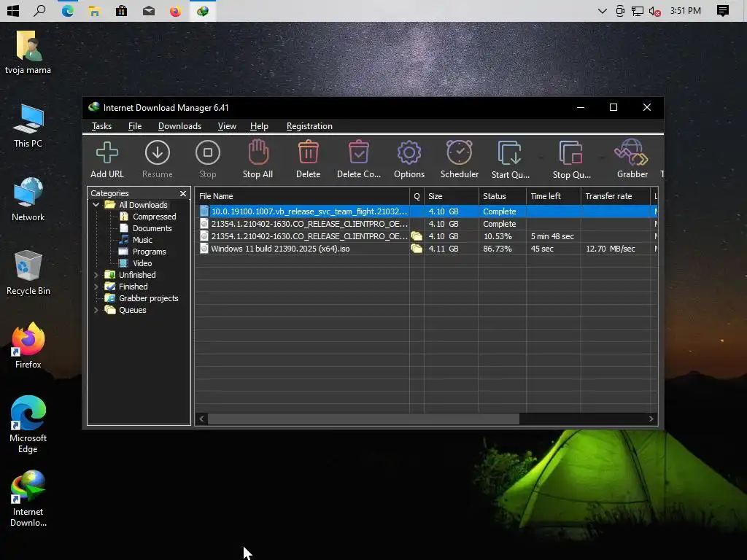Click the 12.70 MB/sec transfer rate
The image size is (747, 560).
tap(611, 249)
